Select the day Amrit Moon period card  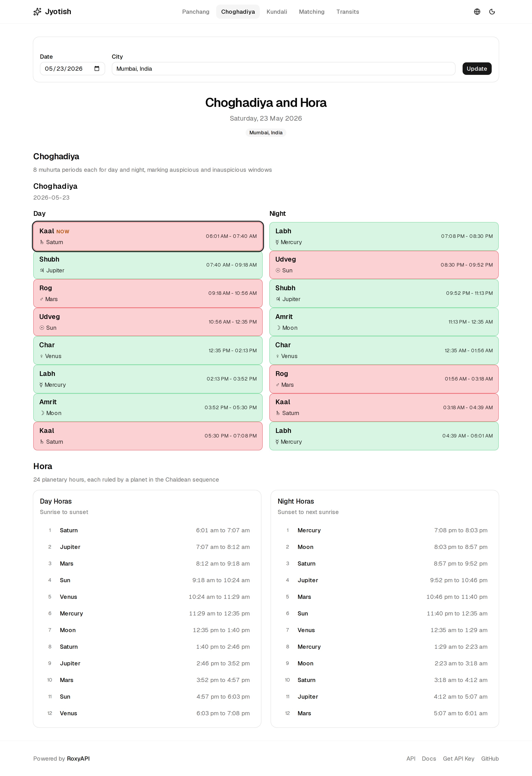148,407
